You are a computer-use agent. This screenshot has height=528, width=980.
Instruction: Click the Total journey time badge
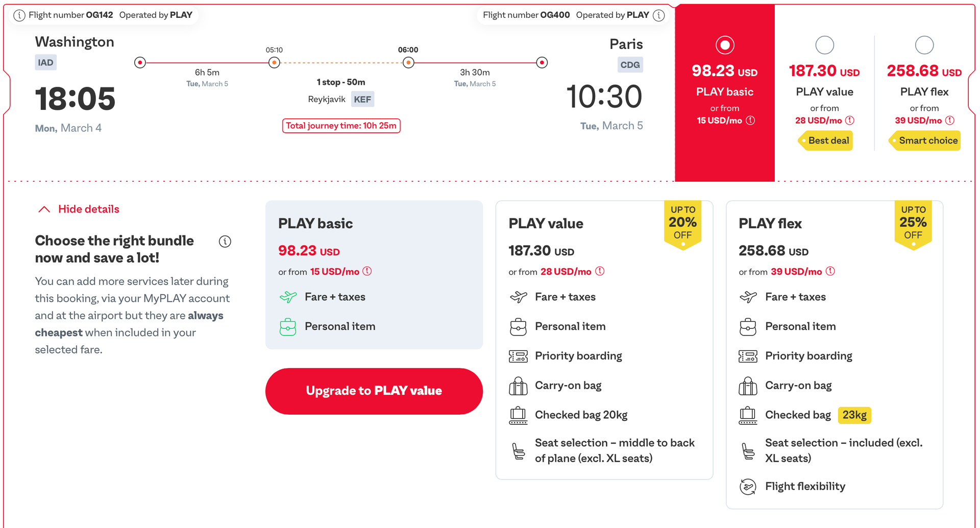point(341,126)
